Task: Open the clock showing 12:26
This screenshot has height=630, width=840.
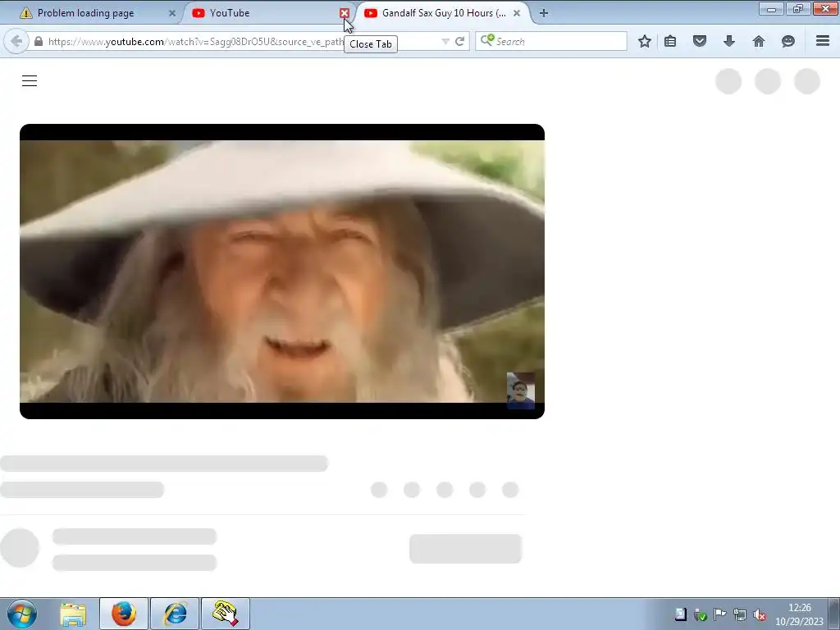Action: coord(799,614)
